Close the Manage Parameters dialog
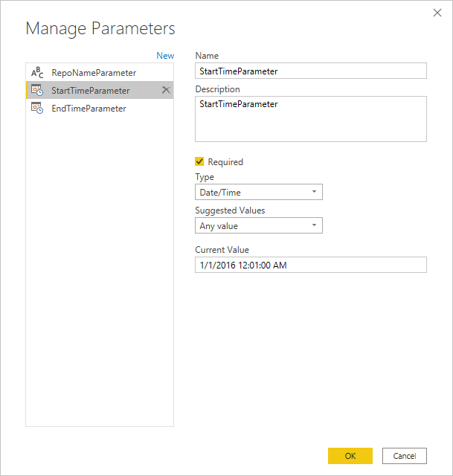This screenshot has width=453, height=476. tap(437, 13)
